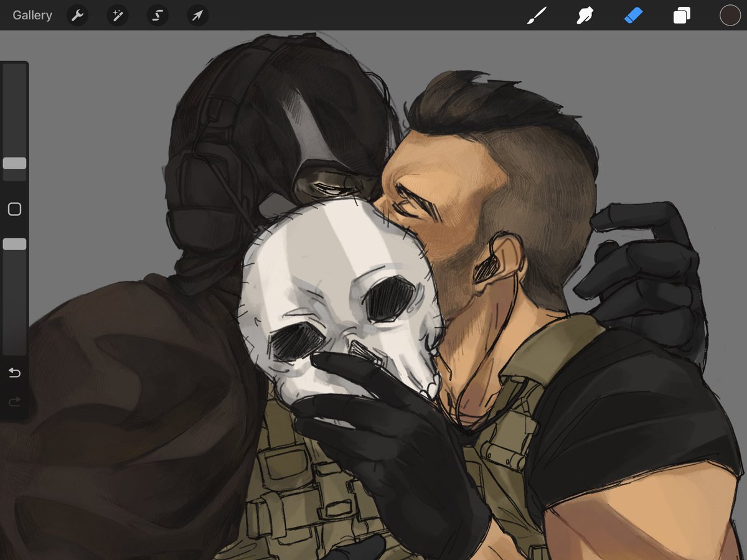Open the Adjustments magic wand menu
The height and width of the screenshot is (560, 747).
point(117,16)
